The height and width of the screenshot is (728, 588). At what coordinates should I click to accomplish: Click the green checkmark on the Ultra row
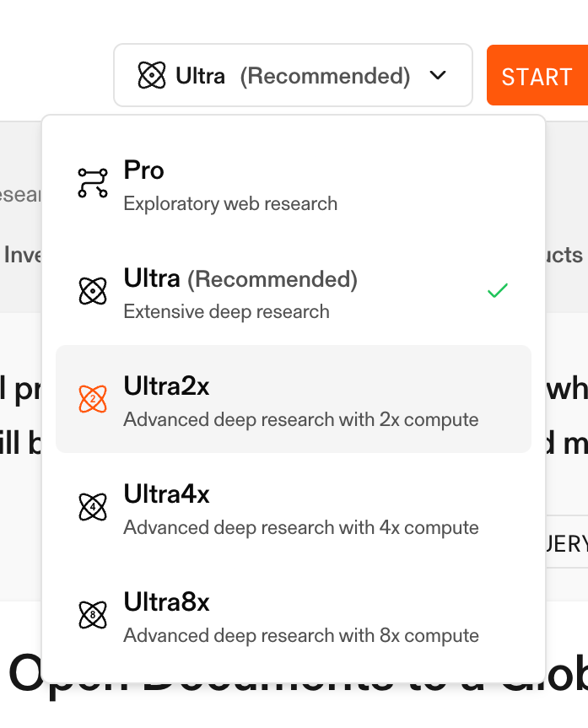498,291
